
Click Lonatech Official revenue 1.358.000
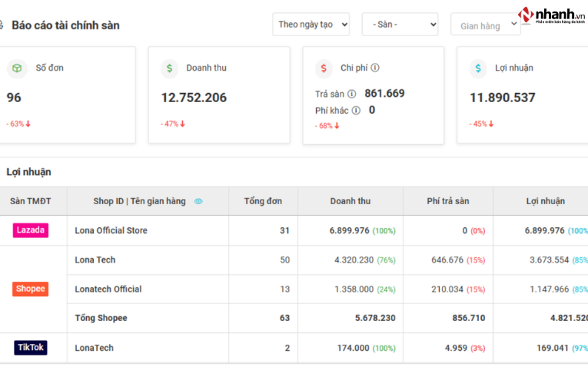[354, 289]
